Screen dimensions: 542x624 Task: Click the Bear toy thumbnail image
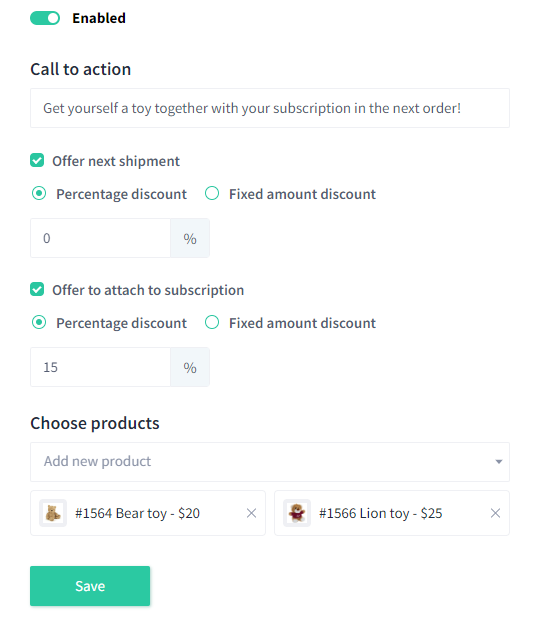[x=53, y=513]
